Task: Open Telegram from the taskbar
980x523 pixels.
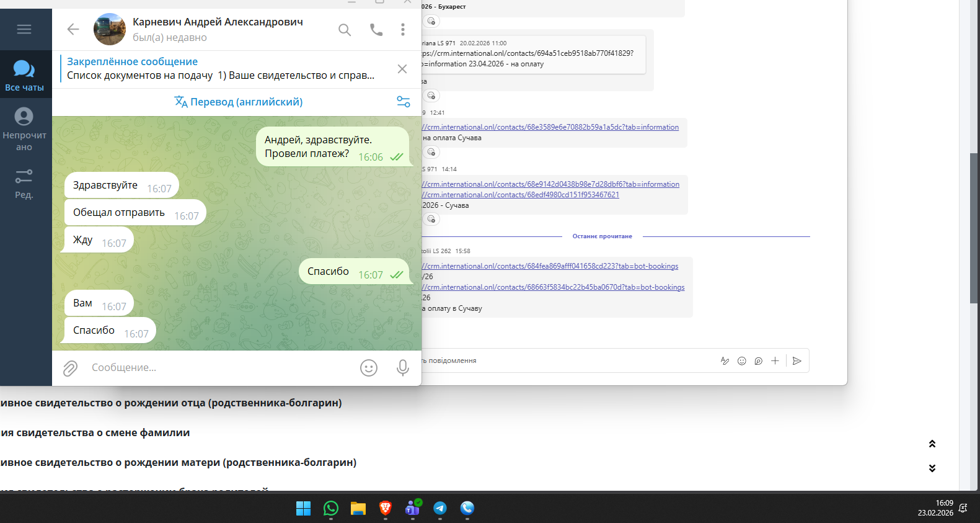Action: (x=440, y=509)
